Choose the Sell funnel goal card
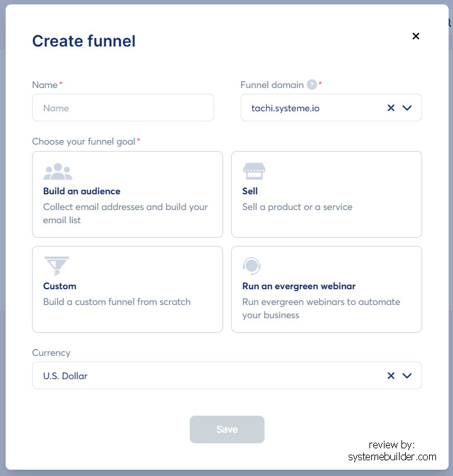The image size is (453, 476). [327, 194]
